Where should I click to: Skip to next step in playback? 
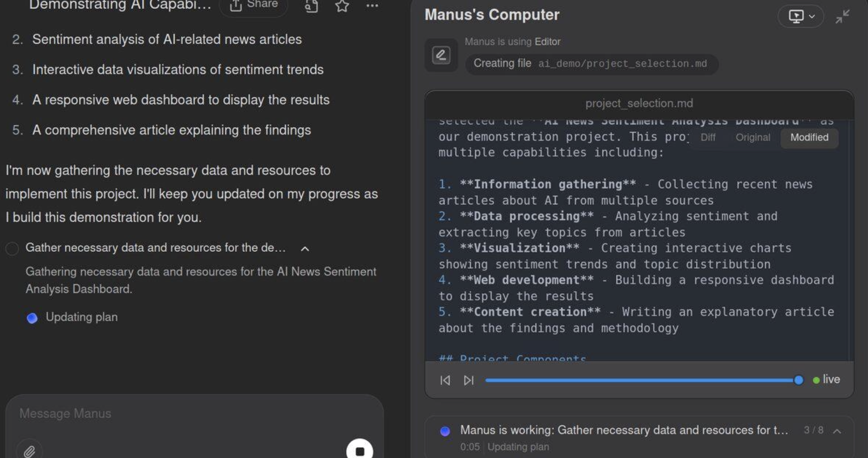[x=468, y=380]
